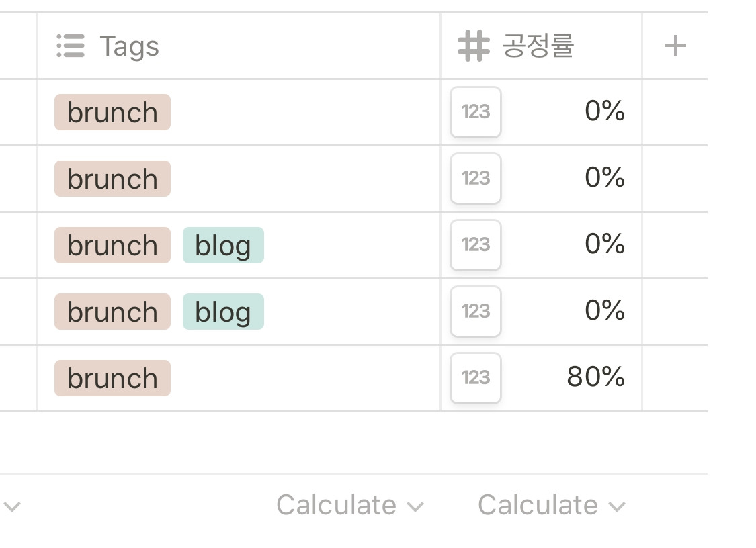Image resolution: width=756 pixels, height=548 pixels.
Task: Click the hash icon beside 공정률 header
Action: [474, 46]
